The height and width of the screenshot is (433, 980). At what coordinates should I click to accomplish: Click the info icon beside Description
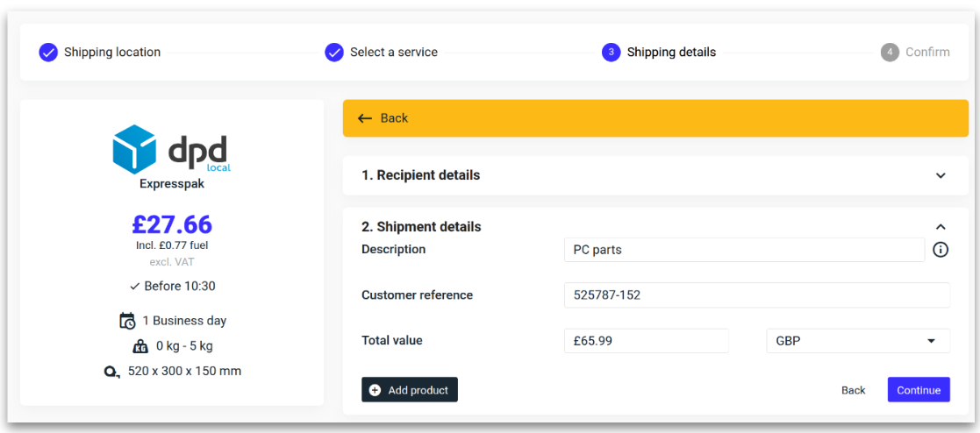(x=941, y=250)
